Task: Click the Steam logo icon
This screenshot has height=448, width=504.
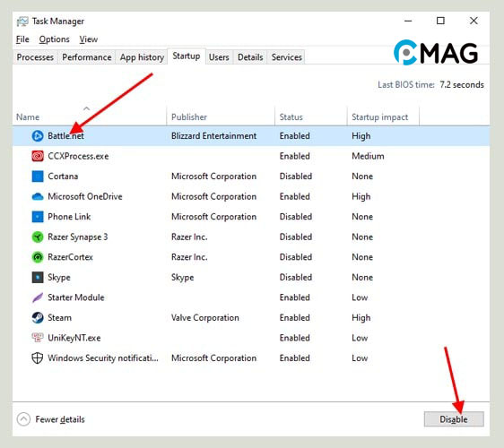Action: [x=38, y=318]
